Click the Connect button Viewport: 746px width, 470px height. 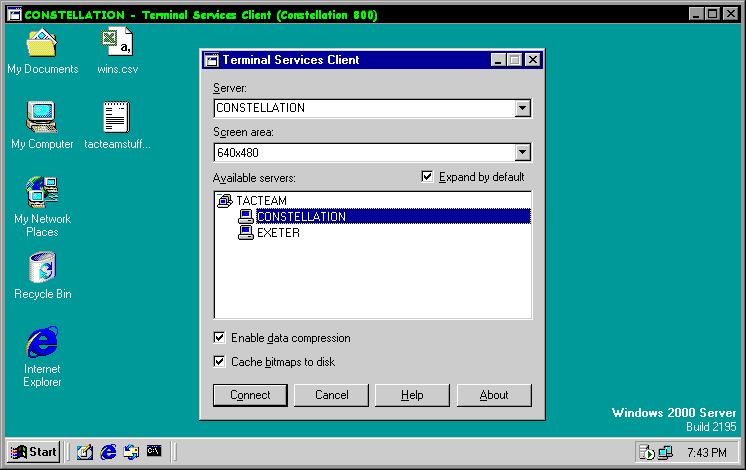[250, 395]
